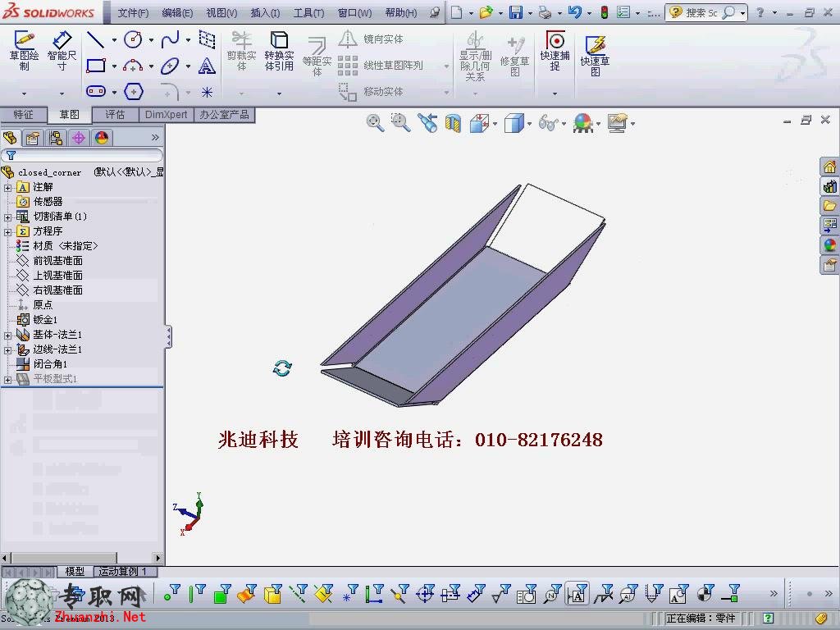The height and width of the screenshot is (630, 840).
Task: Select the Circle sketch tool
Action: coord(133,39)
